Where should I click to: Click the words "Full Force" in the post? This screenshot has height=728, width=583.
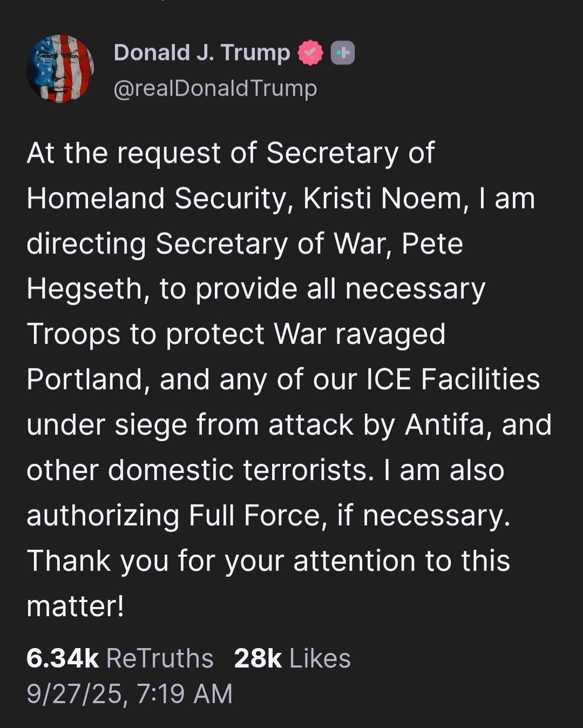257,515
